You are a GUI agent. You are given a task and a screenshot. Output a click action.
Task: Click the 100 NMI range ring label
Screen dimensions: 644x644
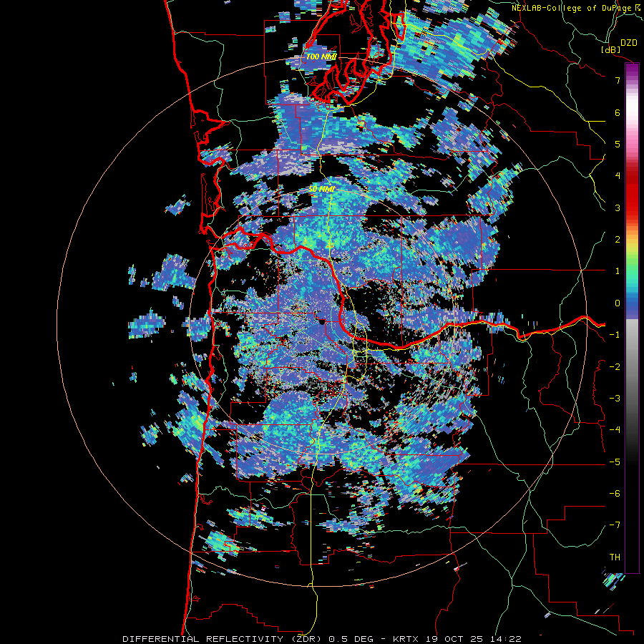click(321, 57)
